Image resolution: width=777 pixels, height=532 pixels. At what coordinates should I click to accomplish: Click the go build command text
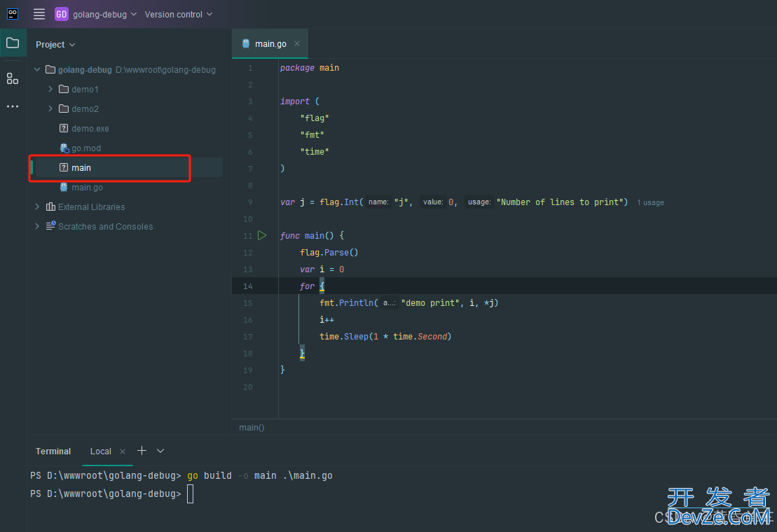pyautogui.click(x=260, y=475)
